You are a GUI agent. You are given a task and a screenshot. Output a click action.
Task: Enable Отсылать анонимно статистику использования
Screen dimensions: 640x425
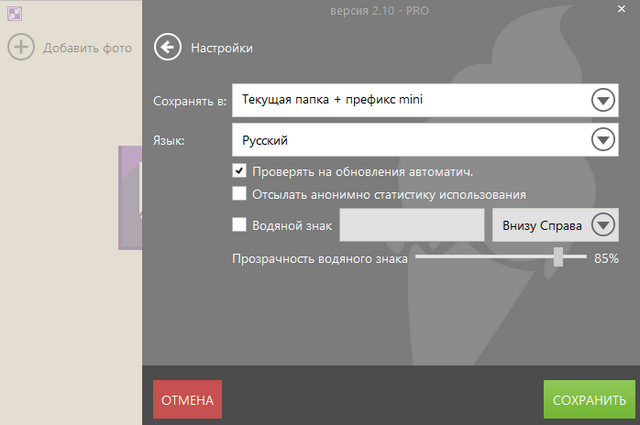[239, 194]
